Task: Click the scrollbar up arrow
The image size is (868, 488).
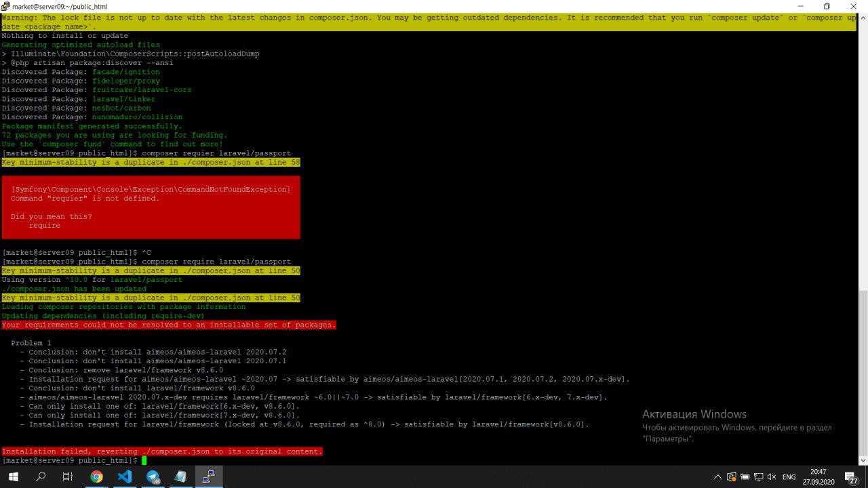Action: click(x=863, y=18)
